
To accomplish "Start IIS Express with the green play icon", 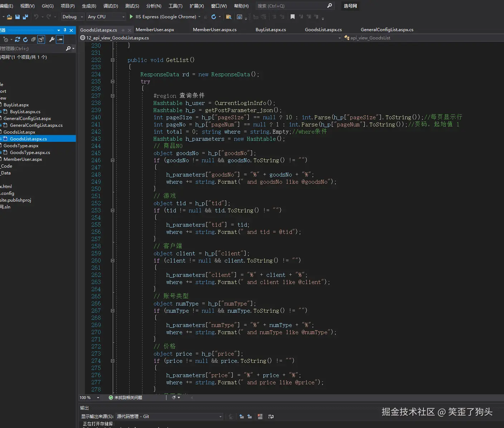I will coord(131,17).
